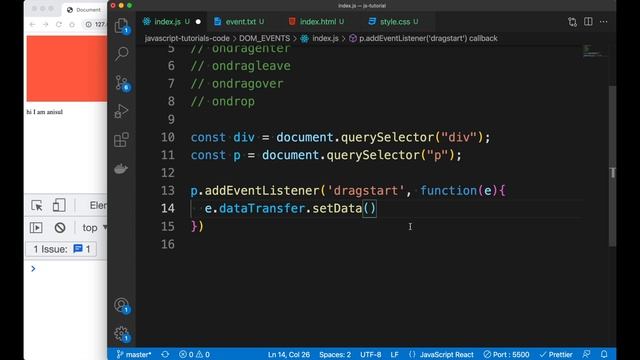Image resolution: width=640 pixels, height=360 pixels.
Task: Switch to the index.js tab
Action: pos(171,22)
